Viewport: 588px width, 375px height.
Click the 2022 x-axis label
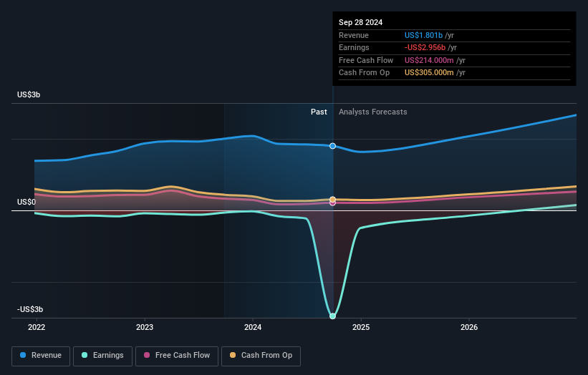click(37, 328)
